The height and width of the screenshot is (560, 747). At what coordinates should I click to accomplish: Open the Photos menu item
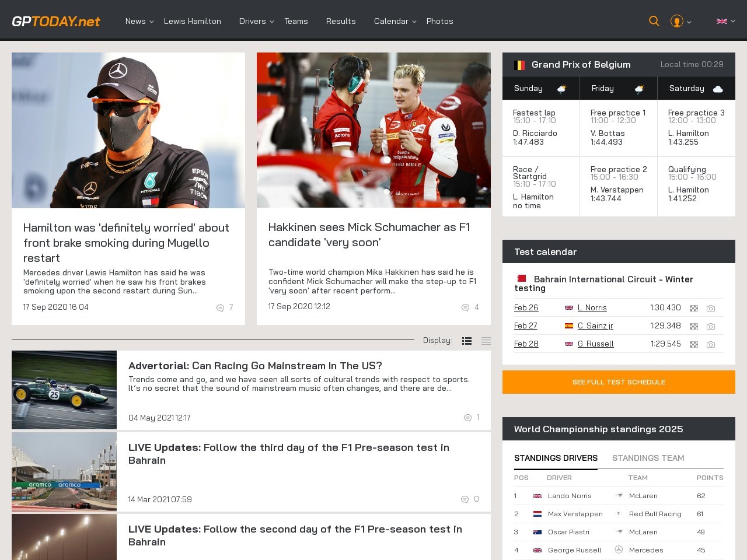(x=439, y=21)
